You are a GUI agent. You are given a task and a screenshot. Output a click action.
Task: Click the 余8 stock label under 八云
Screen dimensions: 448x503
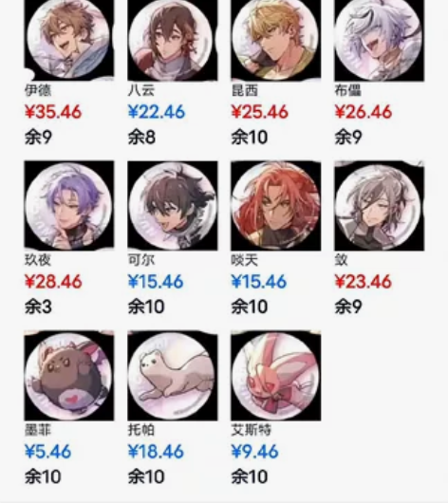point(141,138)
